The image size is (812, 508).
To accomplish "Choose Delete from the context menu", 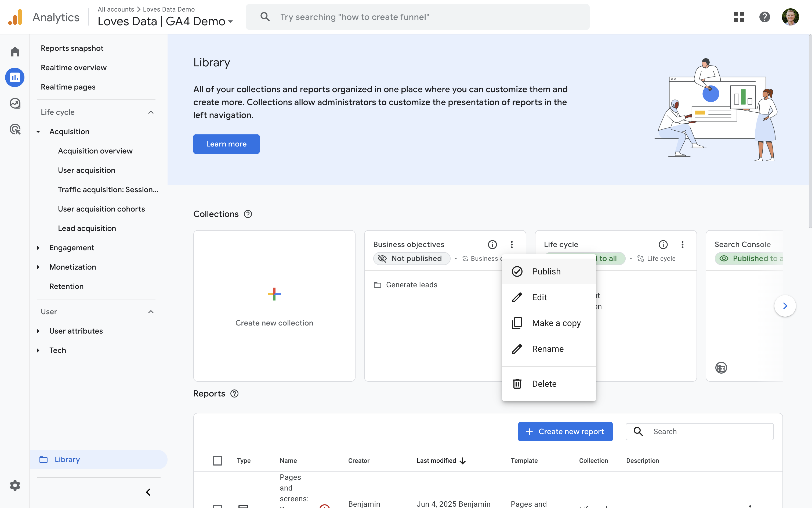I will (x=549, y=384).
